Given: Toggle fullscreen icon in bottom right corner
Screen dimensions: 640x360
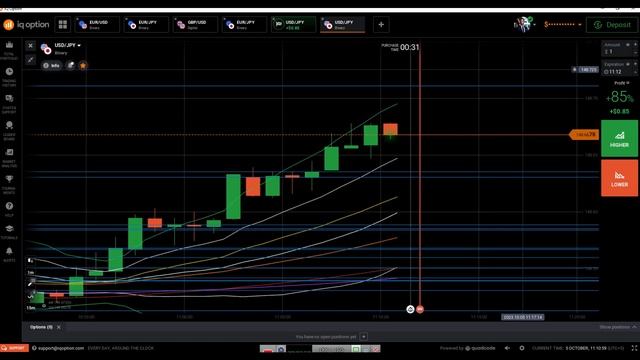Looking at the screenshot, I should pyautogui.click(x=634, y=348).
